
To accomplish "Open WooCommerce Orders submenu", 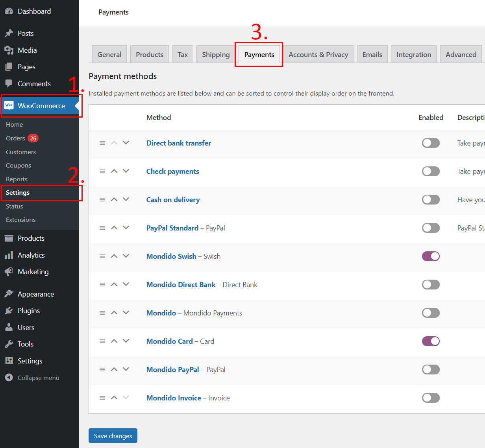I will pyautogui.click(x=15, y=138).
